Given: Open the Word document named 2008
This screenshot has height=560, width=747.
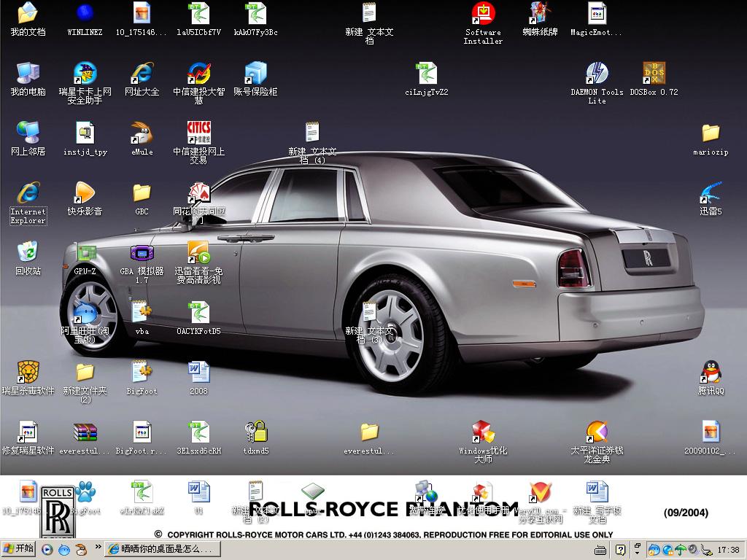Looking at the screenshot, I should point(198,373).
